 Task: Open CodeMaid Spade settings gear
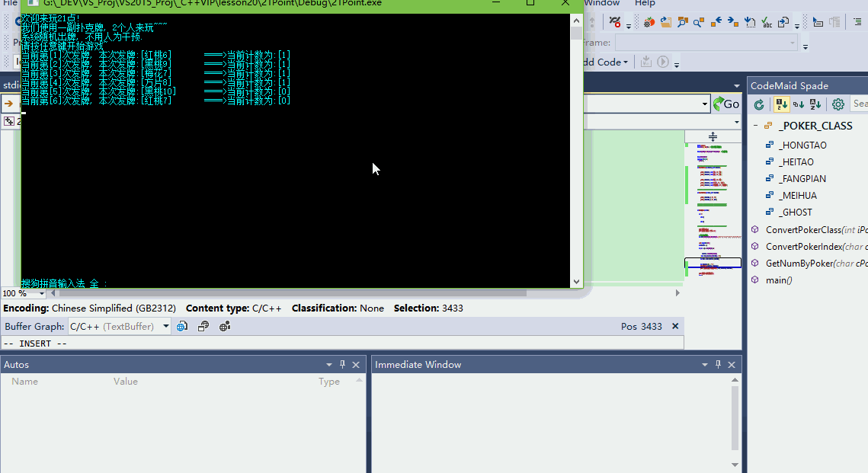tap(838, 104)
